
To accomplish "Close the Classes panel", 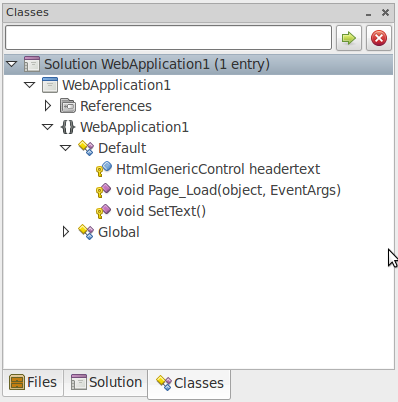I will point(385,13).
